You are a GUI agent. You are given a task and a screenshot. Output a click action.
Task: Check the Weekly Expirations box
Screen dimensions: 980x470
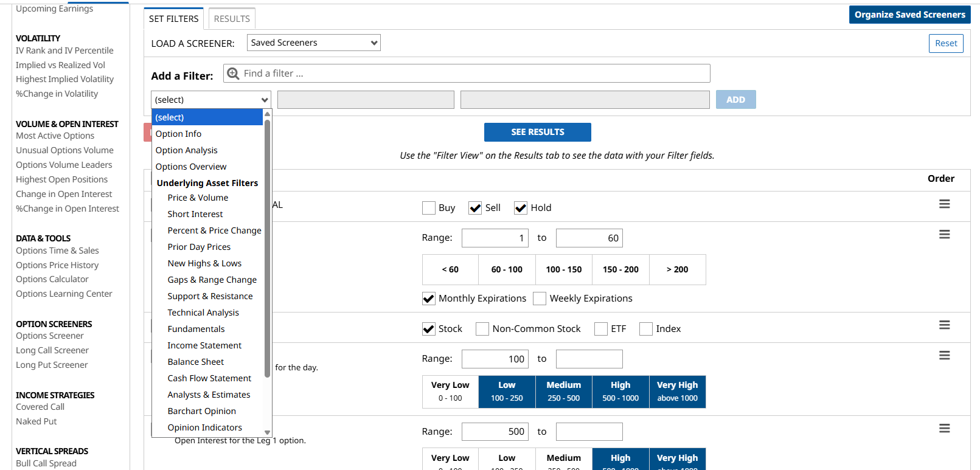pyautogui.click(x=540, y=299)
